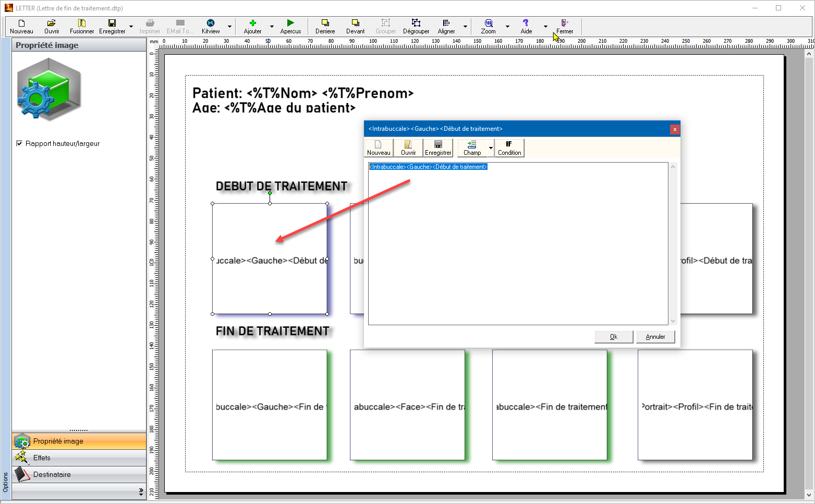Viewport: 815px width, 504px height.
Task: Close the field editor dialog with red X
Action: [674, 129]
